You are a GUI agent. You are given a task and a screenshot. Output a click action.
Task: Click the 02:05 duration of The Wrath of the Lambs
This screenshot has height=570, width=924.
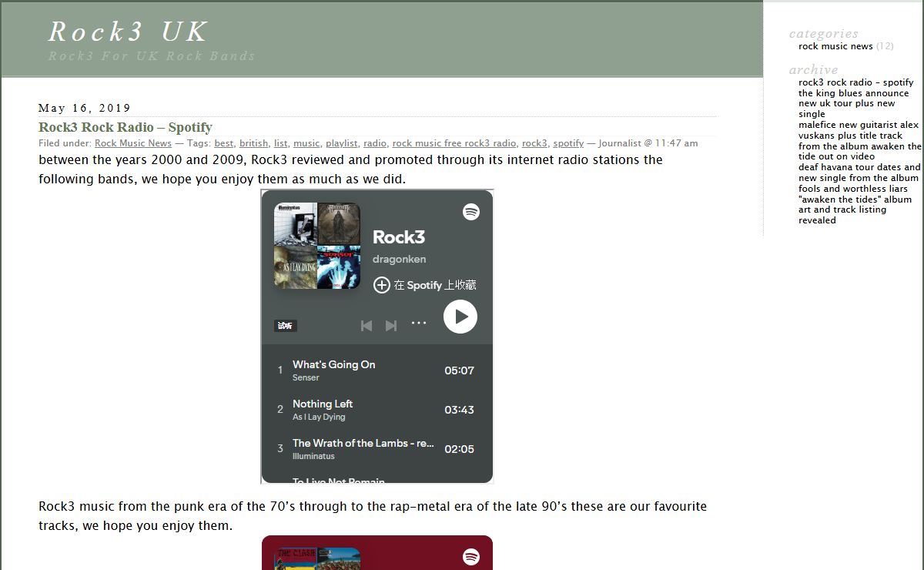pos(459,449)
